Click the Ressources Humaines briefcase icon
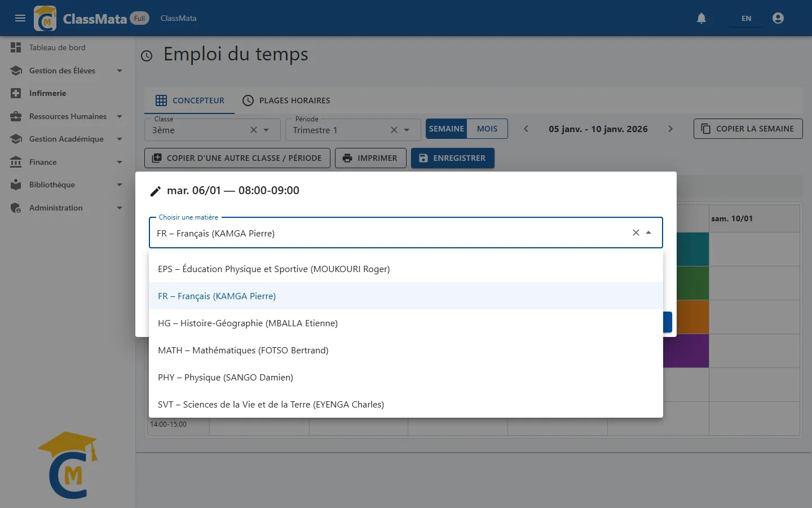The height and width of the screenshot is (508, 812). point(16,116)
